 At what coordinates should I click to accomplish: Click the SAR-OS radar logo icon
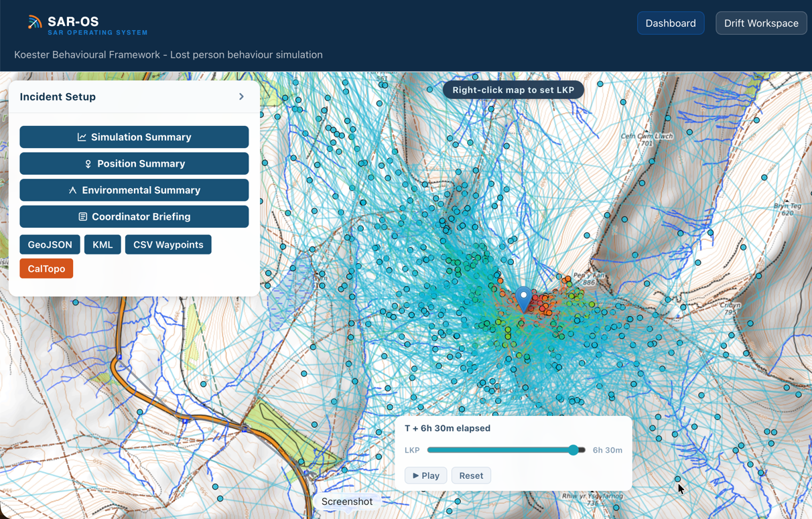[34, 23]
